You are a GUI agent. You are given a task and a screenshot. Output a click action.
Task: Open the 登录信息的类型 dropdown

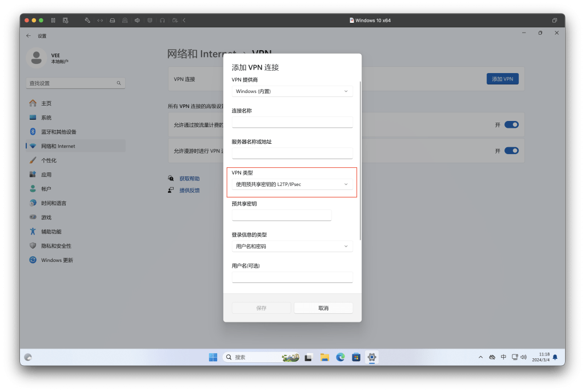292,246
